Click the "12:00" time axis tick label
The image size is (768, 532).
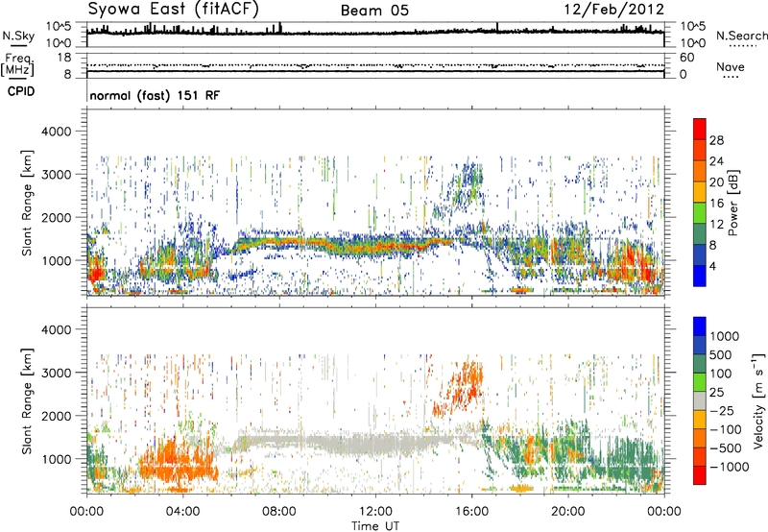coord(375,512)
